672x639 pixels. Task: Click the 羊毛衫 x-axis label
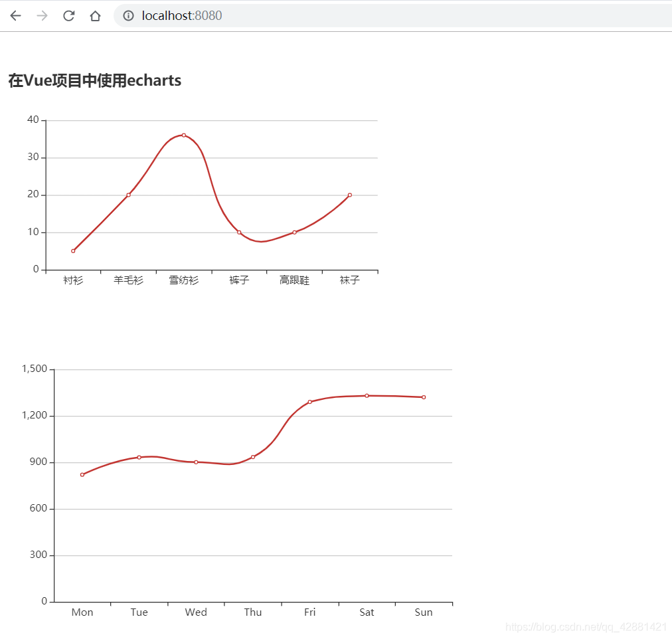click(x=129, y=280)
